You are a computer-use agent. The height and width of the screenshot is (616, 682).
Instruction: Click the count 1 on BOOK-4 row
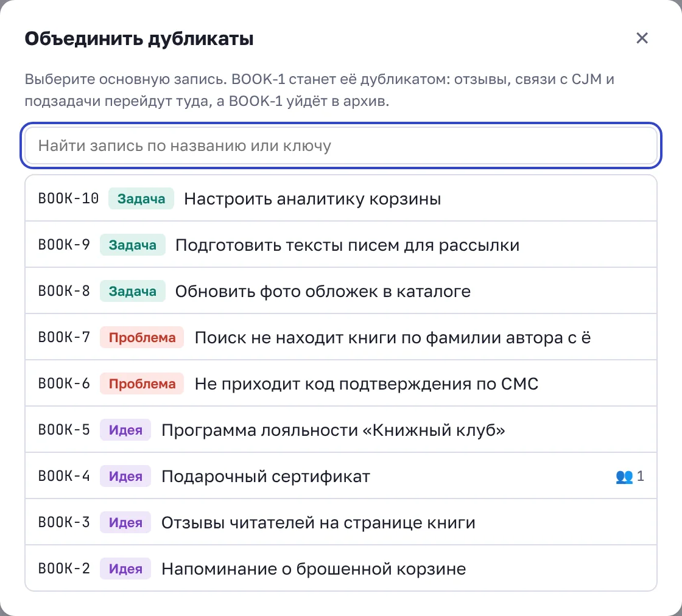pos(640,476)
